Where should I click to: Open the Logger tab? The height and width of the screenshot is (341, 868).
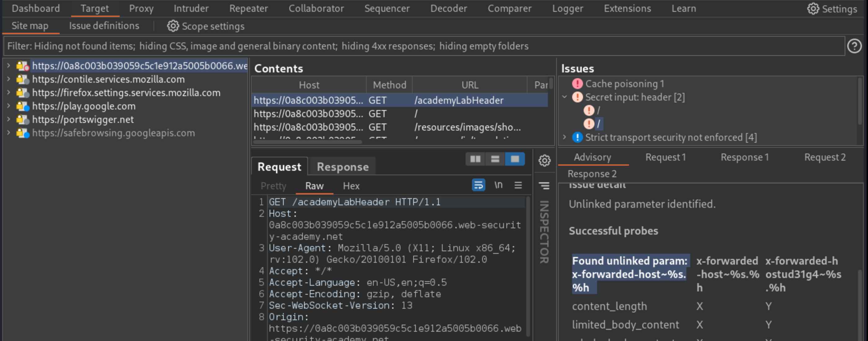(x=567, y=8)
